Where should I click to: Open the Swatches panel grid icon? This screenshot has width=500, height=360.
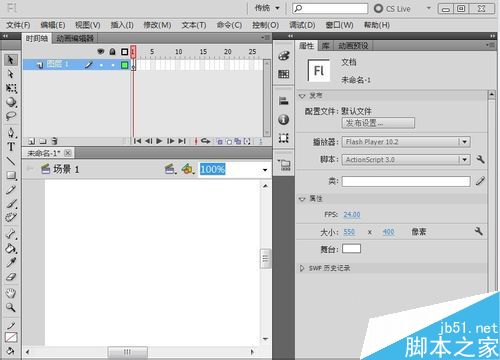click(284, 74)
